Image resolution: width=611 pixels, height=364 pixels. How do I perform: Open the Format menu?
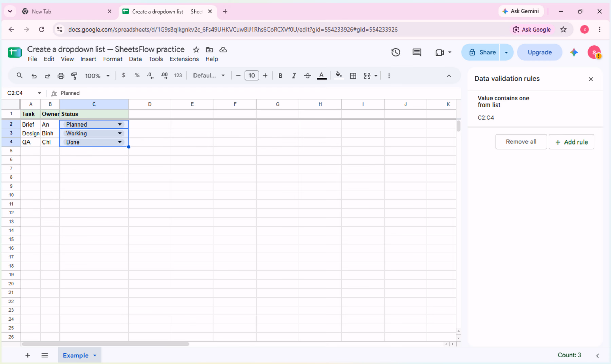point(112,59)
